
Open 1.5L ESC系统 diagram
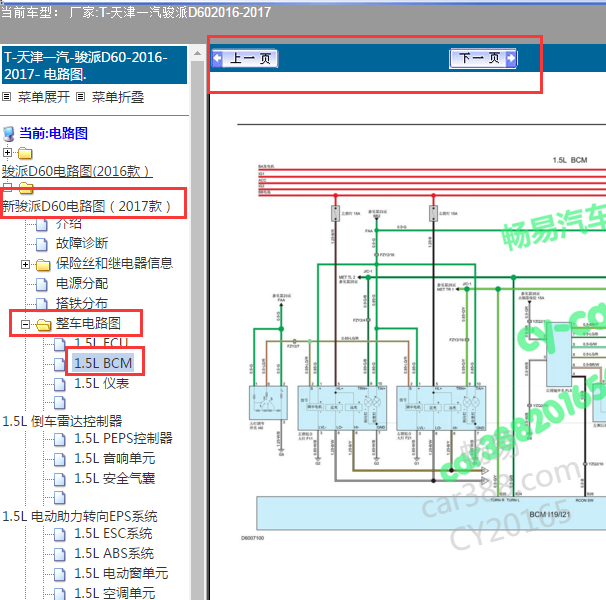tap(113, 534)
